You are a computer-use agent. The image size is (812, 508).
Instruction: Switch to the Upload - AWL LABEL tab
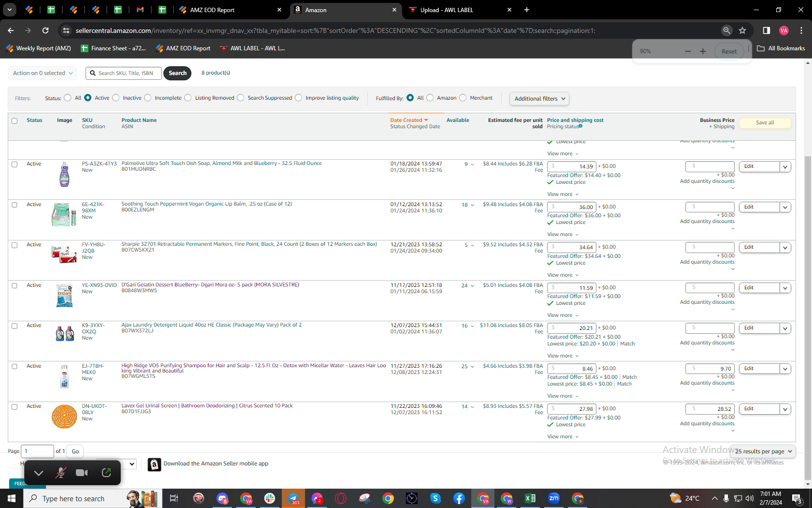[459, 10]
